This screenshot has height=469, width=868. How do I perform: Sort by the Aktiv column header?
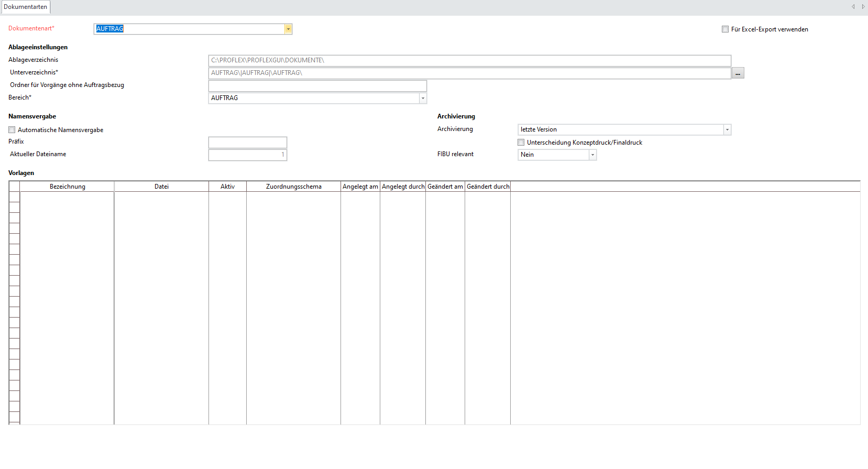[x=227, y=187]
